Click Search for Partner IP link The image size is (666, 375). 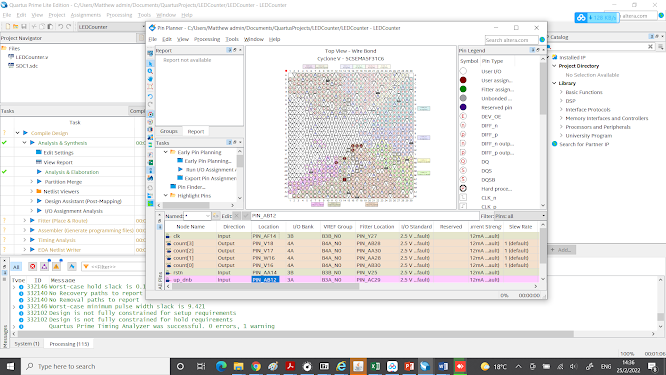584,144
